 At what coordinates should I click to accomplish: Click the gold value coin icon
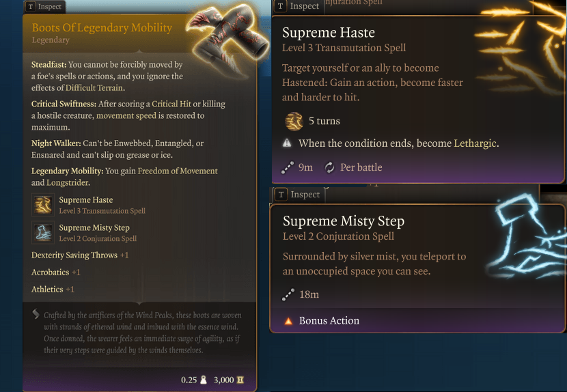[x=240, y=380]
